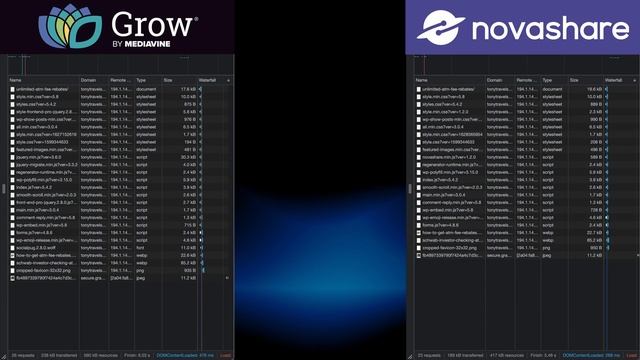This screenshot has height=360, width=640.
Task: Click document icon of unlimited-atm-fee-rebates in Grow panel
Action: 12,89
